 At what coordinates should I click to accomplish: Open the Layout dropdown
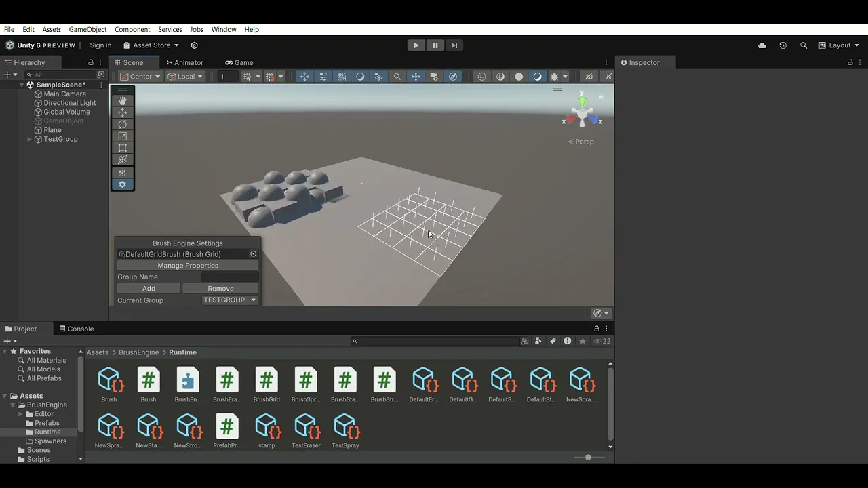click(x=839, y=45)
